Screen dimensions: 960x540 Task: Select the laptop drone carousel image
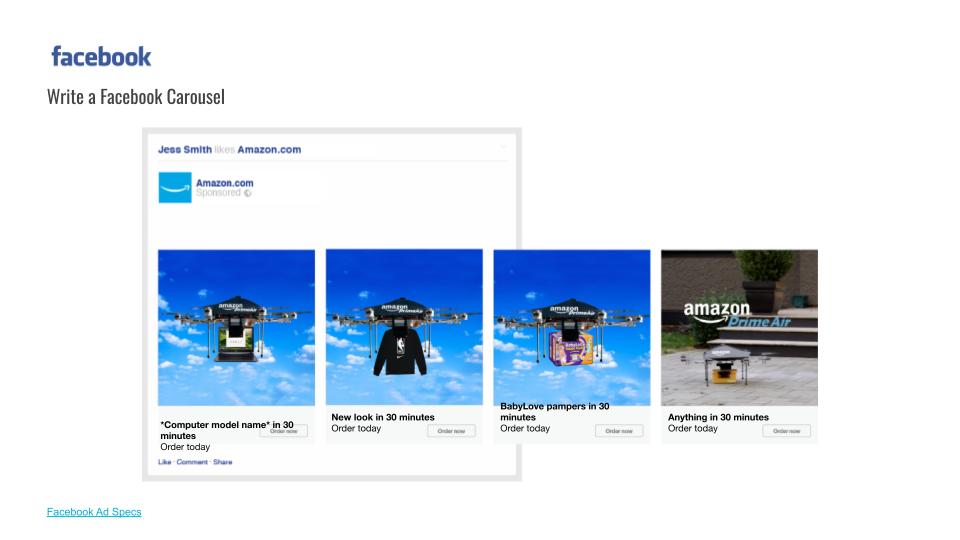236,328
